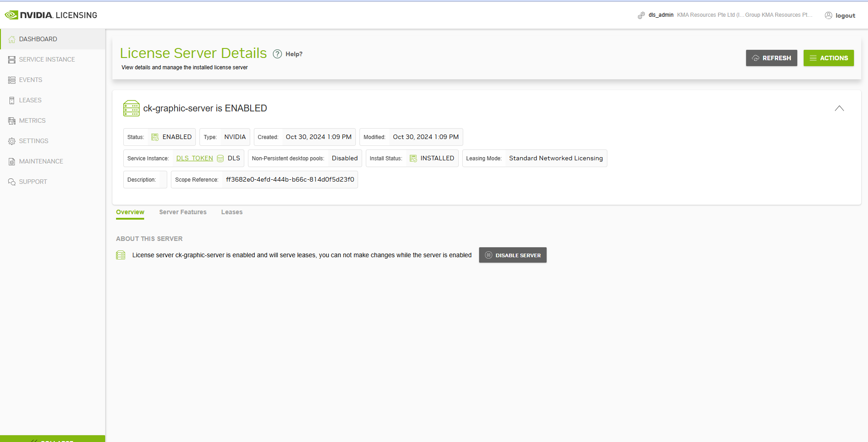Click the DLS database icon
868x442 pixels.
coord(220,159)
